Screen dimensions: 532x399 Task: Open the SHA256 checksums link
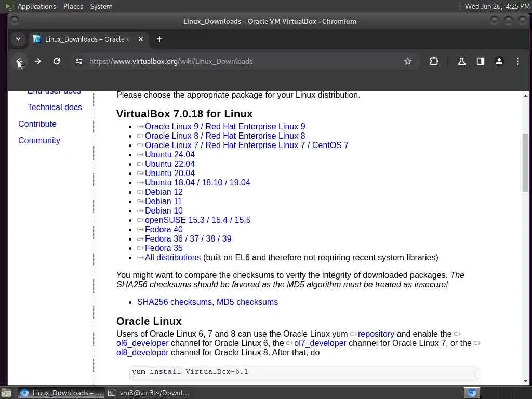(x=175, y=302)
